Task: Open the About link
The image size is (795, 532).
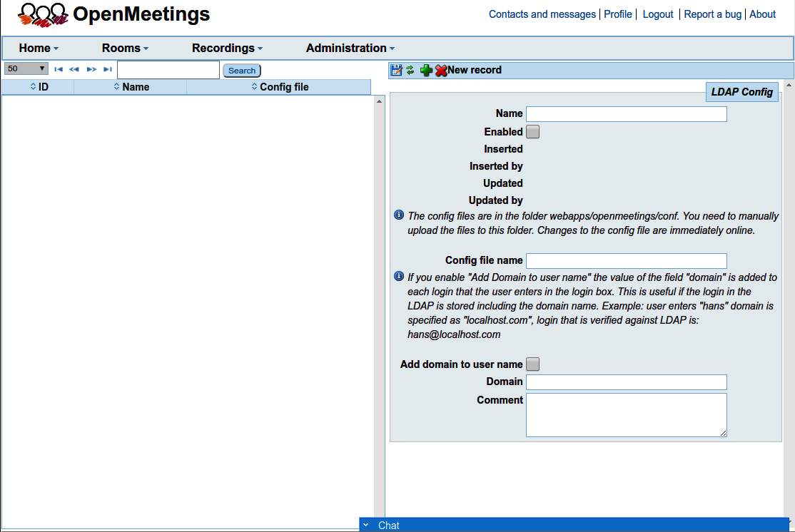Action: [x=762, y=14]
